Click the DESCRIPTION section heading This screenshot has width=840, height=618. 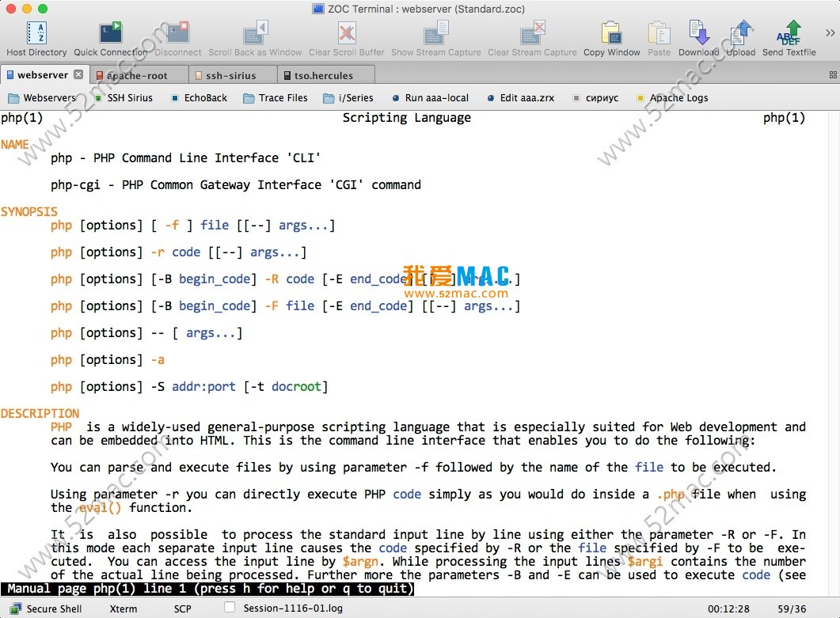40,413
